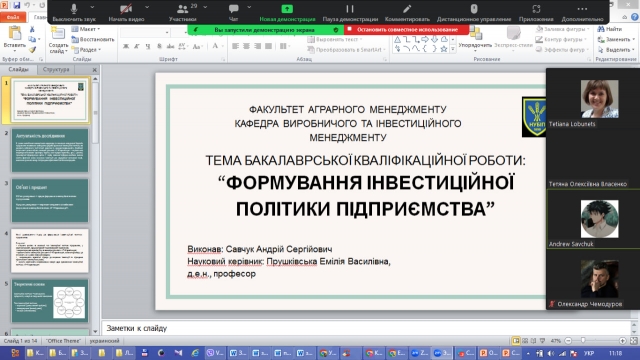640x360 pixels.
Task: Open Контур фигуры shape outline
Action: 561,39
